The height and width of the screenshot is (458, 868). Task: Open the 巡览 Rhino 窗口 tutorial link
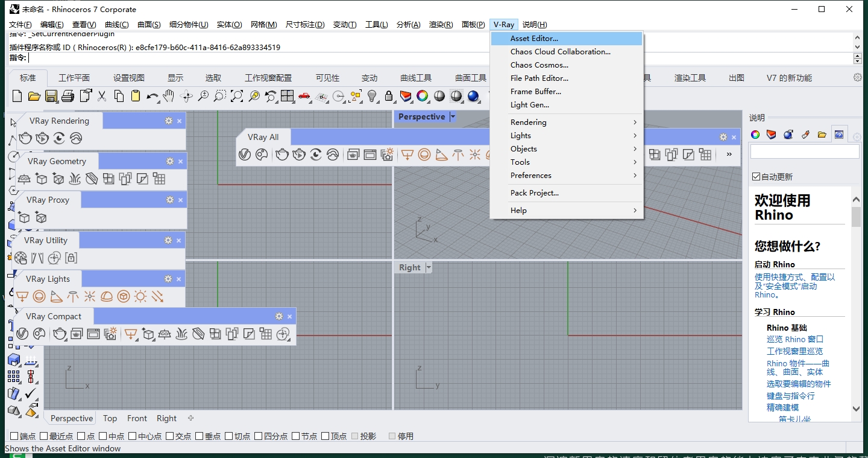[x=794, y=339]
